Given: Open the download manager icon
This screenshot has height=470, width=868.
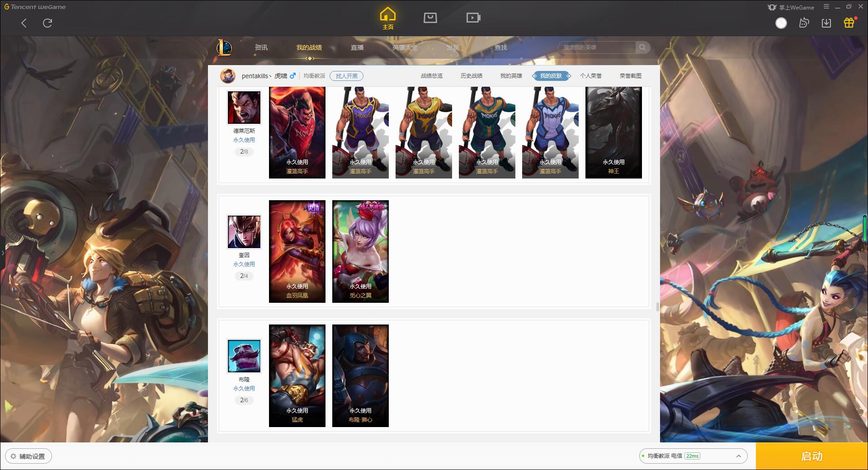Looking at the screenshot, I should [x=826, y=23].
